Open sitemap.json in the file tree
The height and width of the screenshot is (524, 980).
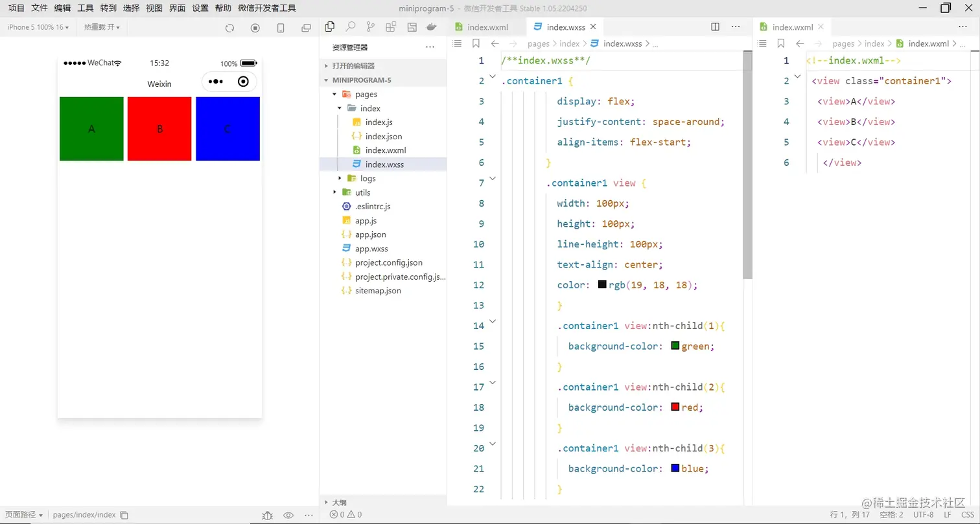click(x=378, y=291)
